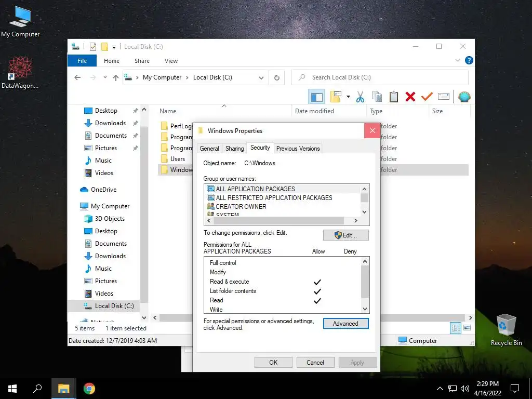Click the Edit permissions button
This screenshot has height=399, width=532.
point(345,235)
